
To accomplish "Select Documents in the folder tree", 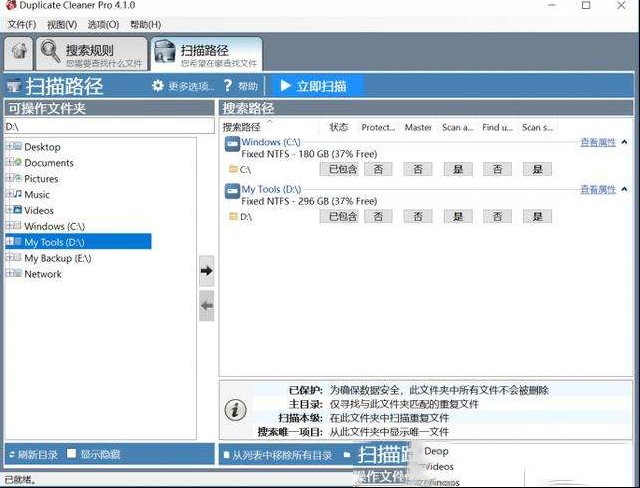I will [49, 163].
